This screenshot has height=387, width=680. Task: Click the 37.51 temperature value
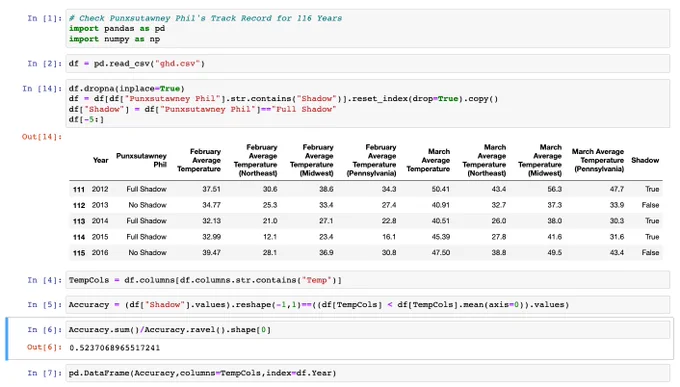[211, 189]
